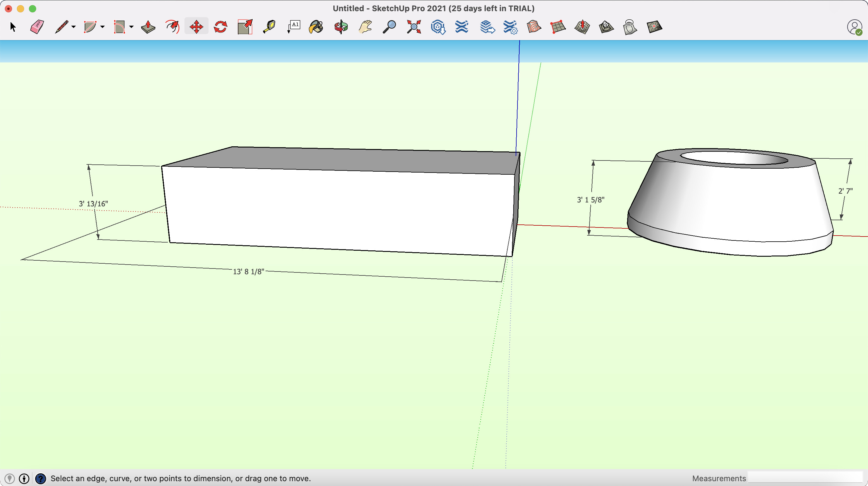Activate the Push/Pull tool
Screen dimensions: 868x486
coord(148,27)
